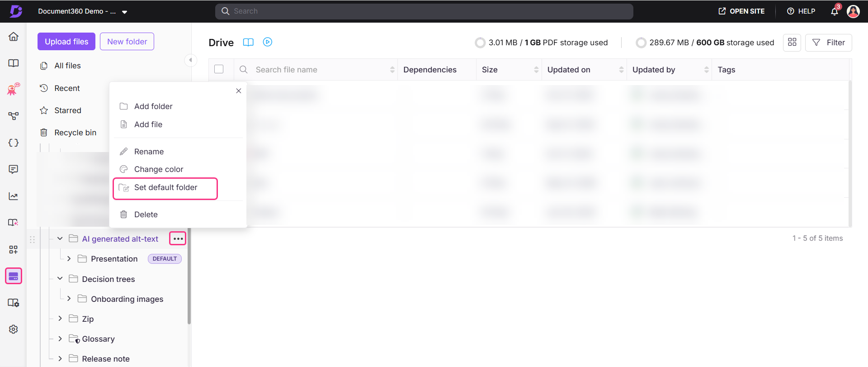Sort by Updated on column
The width and height of the screenshot is (868, 367).
pos(621,70)
